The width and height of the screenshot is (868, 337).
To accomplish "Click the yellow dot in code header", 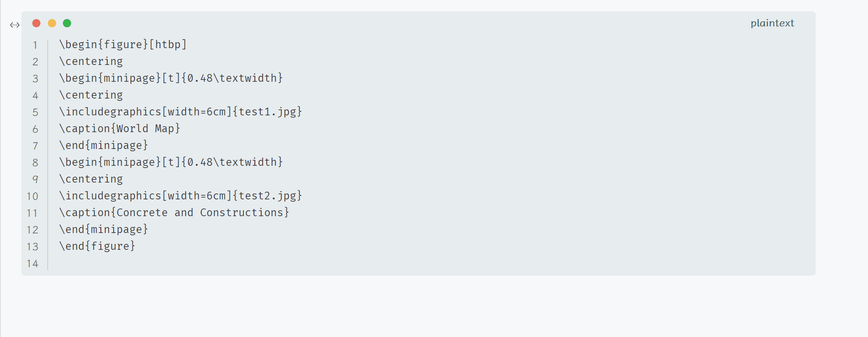I will point(52,23).
